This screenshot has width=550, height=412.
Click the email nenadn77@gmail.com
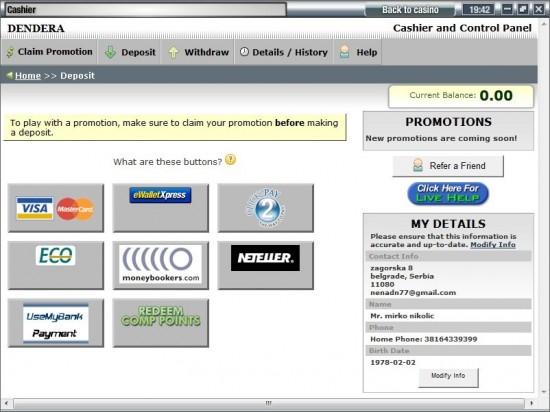click(413, 292)
